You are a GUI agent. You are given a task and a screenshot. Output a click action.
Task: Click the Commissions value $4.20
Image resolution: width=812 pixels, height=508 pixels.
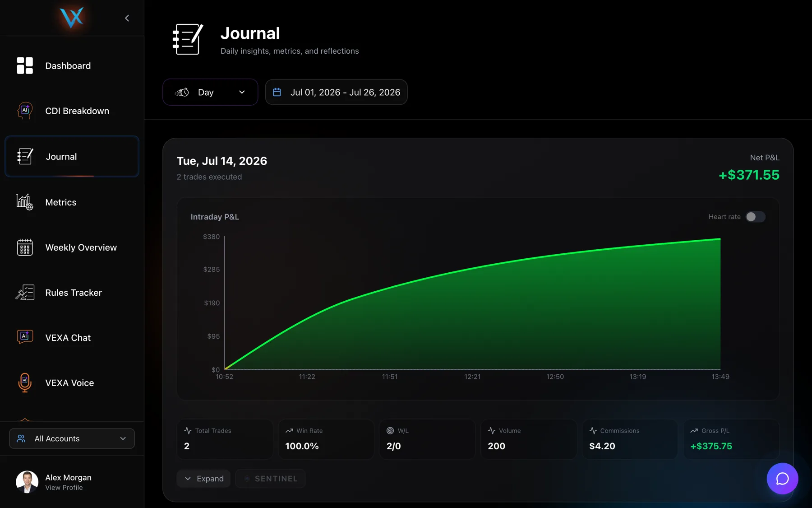pyautogui.click(x=602, y=446)
